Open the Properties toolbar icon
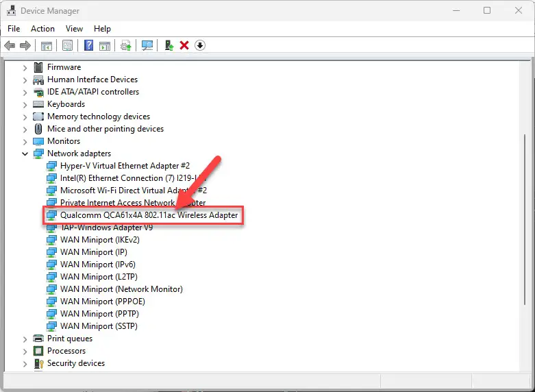The height and width of the screenshot is (392, 535). (67, 45)
